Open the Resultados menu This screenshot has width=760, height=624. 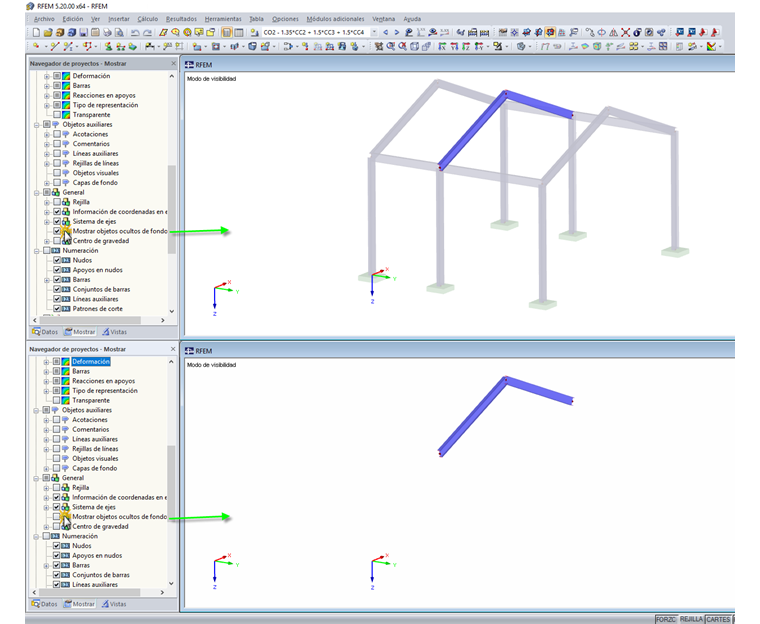(x=181, y=19)
